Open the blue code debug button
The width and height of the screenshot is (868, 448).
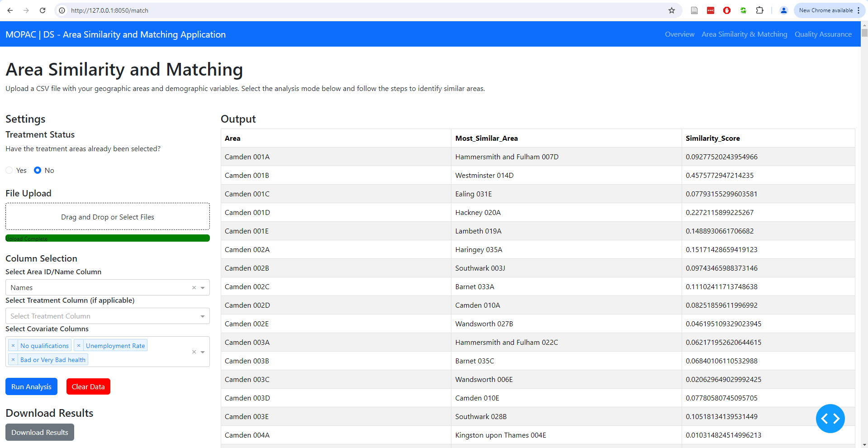[830, 419]
